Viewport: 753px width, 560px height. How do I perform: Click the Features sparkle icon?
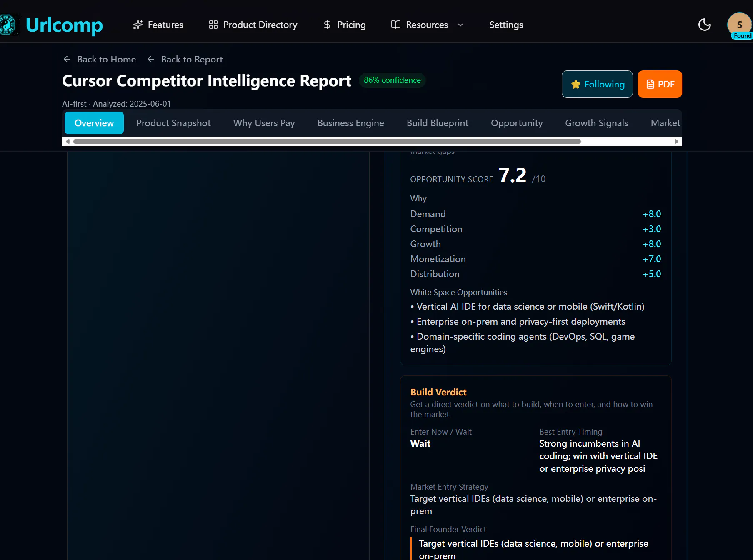[x=138, y=25]
